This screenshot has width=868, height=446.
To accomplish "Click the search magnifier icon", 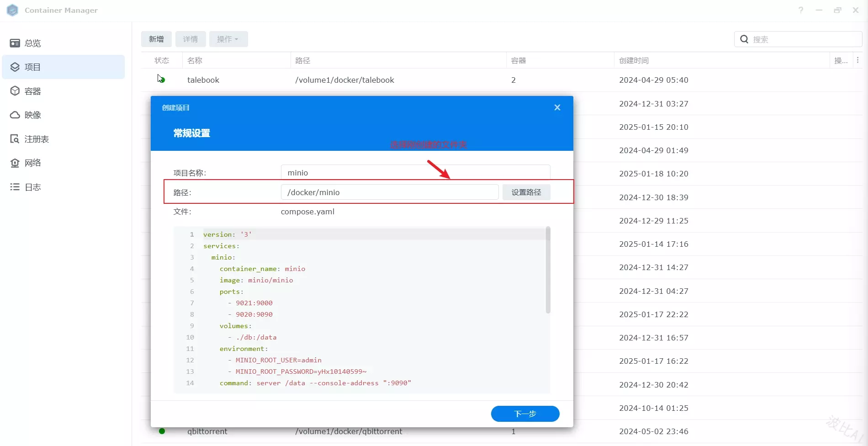I will pyautogui.click(x=744, y=39).
